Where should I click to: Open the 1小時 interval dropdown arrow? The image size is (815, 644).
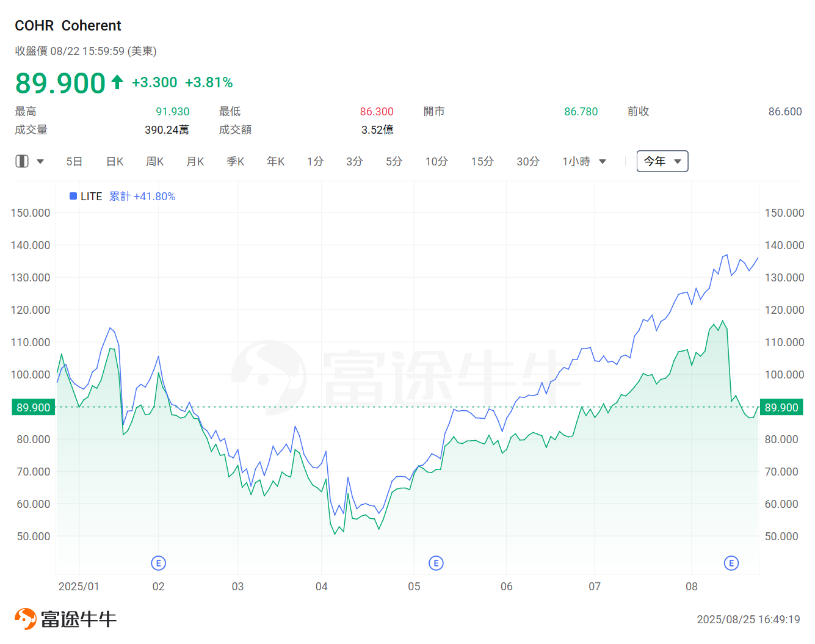603,162
